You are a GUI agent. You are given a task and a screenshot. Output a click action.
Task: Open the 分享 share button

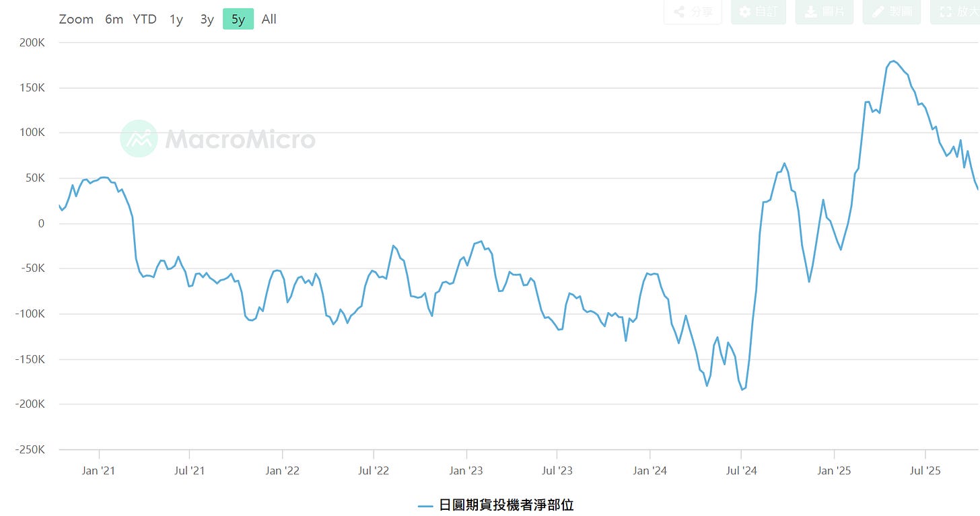[x=693, y=11]
